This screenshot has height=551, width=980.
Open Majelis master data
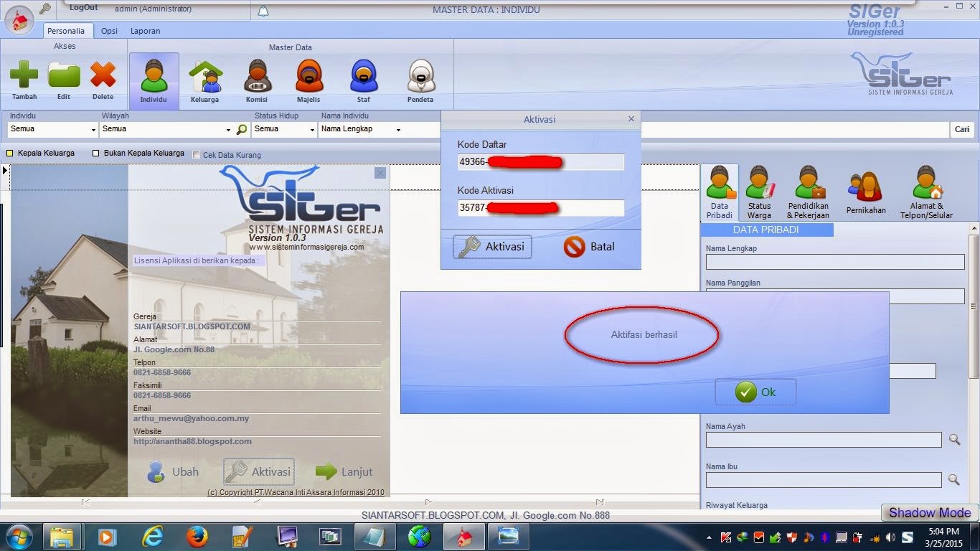point(308,80)
